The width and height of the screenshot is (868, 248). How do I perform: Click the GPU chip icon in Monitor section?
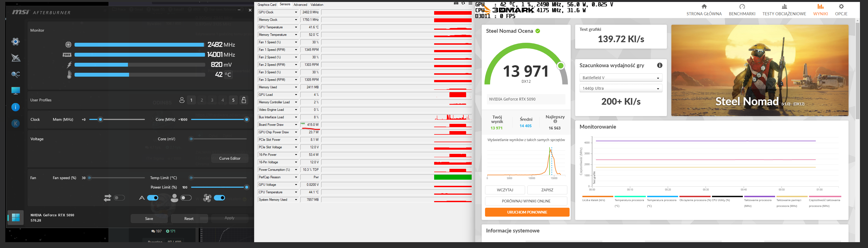pyautogui.click(x=68, y=44)
